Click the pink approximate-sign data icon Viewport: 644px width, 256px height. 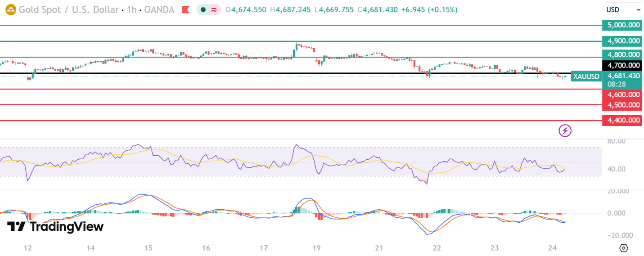click(x=214, y=9)
